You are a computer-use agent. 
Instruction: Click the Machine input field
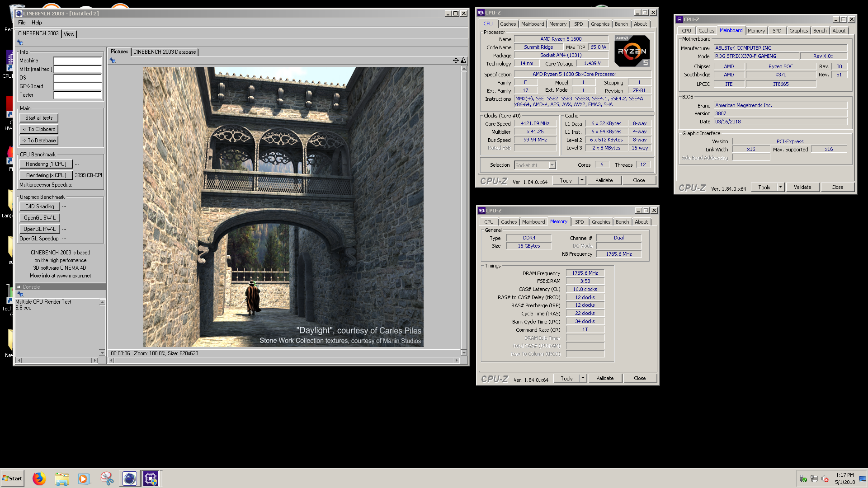pyautogui.click(x=78, y=61)
